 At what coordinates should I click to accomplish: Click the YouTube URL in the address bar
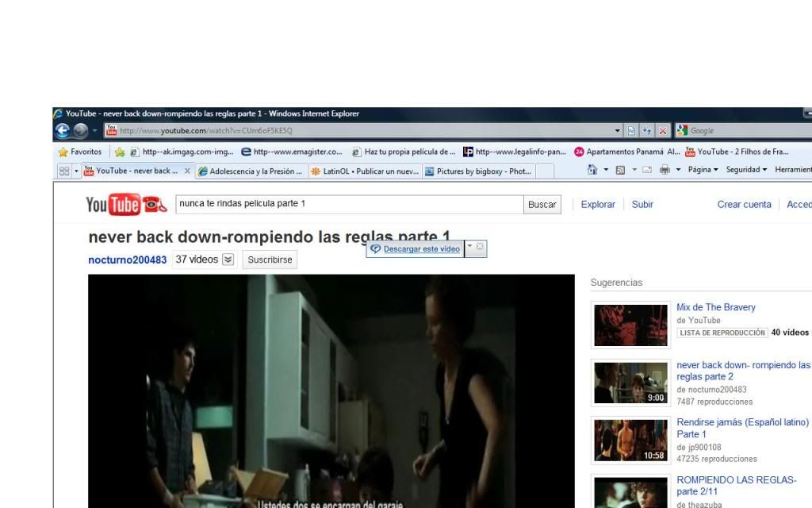tap(206, 131)
